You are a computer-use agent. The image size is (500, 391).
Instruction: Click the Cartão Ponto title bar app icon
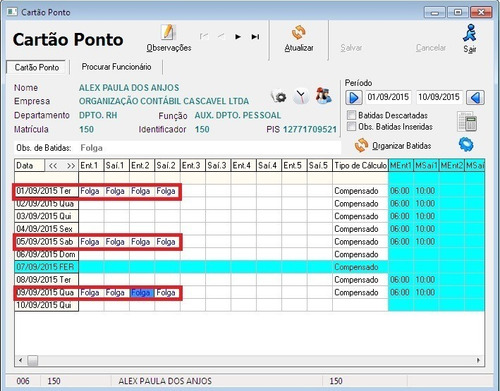(12, 12)
